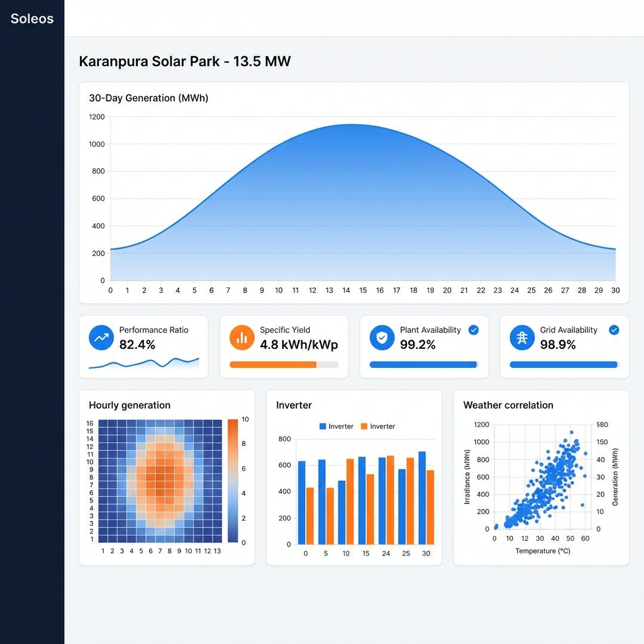Open the Soleos logo in the sidebar
The image size is (644, 644).
pyautogui.click(x=32, y=19)
